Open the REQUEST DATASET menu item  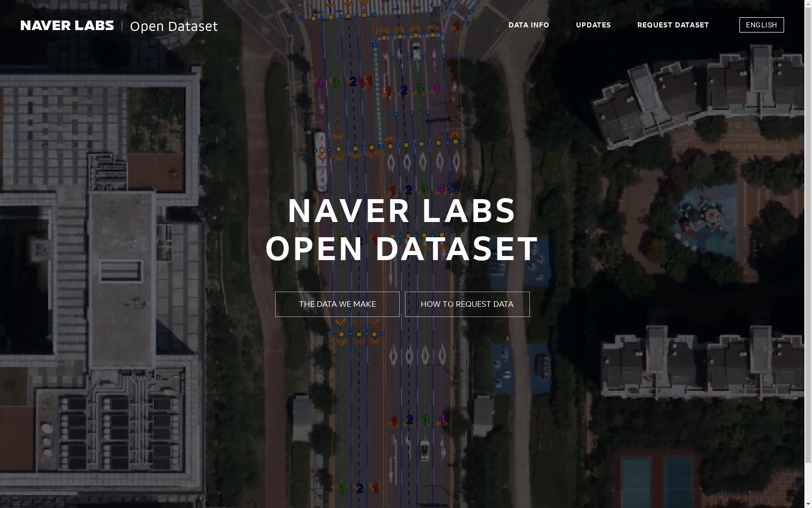pos(673,25)
